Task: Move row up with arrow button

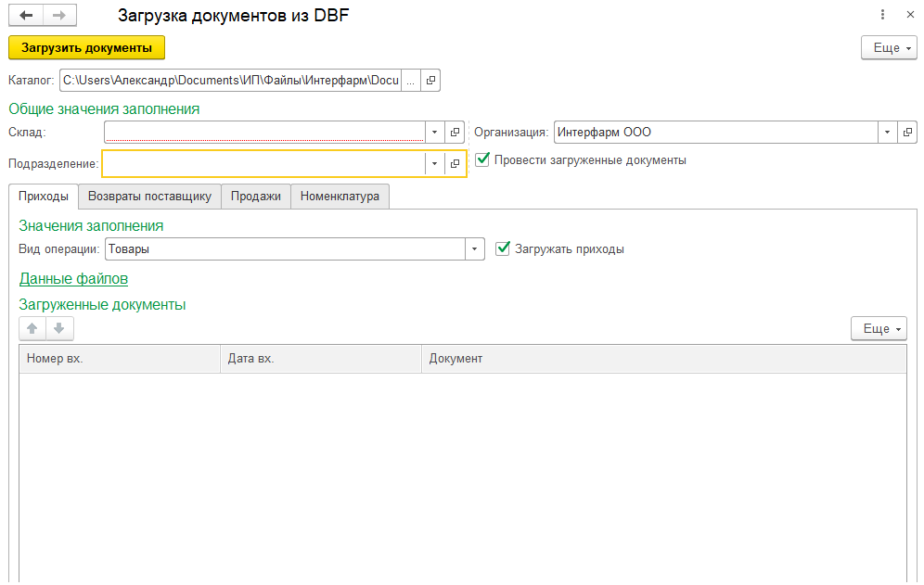Action: coord(32,328)
